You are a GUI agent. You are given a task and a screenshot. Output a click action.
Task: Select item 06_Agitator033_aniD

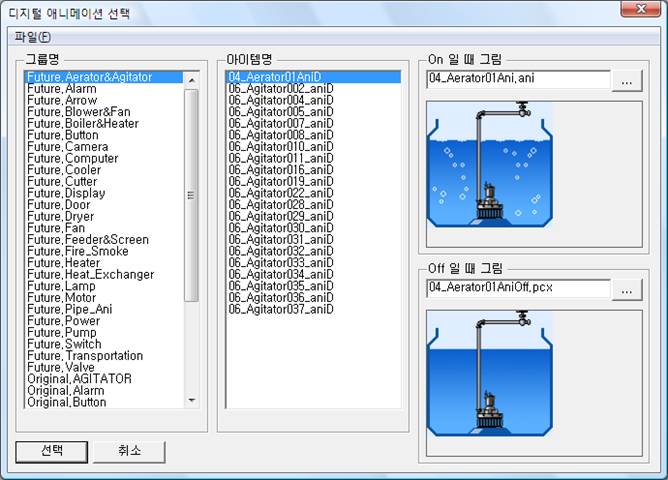[313, 263]
